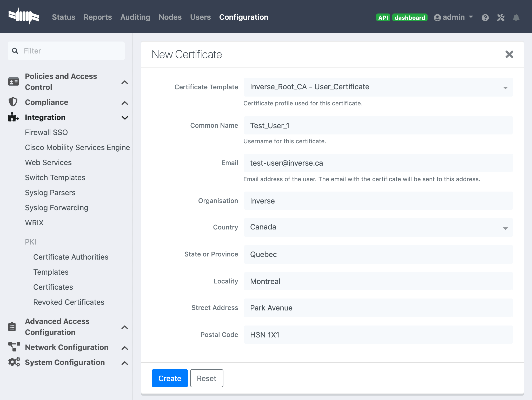
Task: Open the Certificate Template dropdown
Action: pos(378,87)
